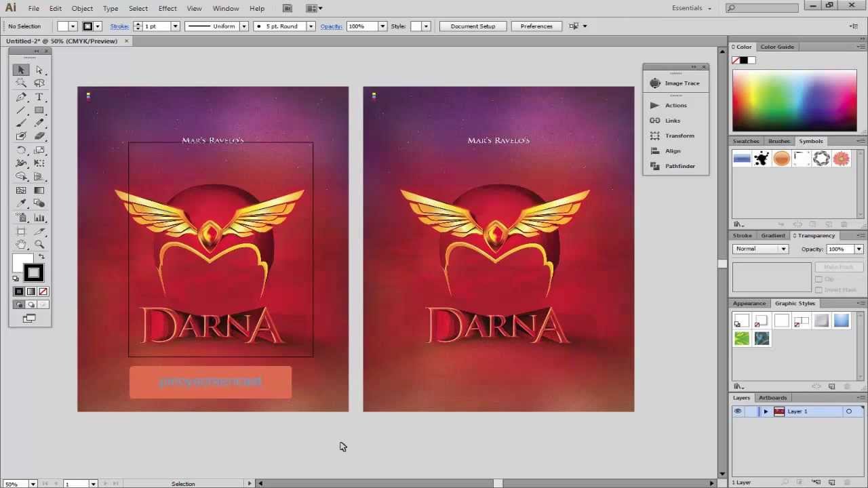Screen dimensions: 868x488
Task: Open the Essentials workspace dropdown
Action: 691,8
